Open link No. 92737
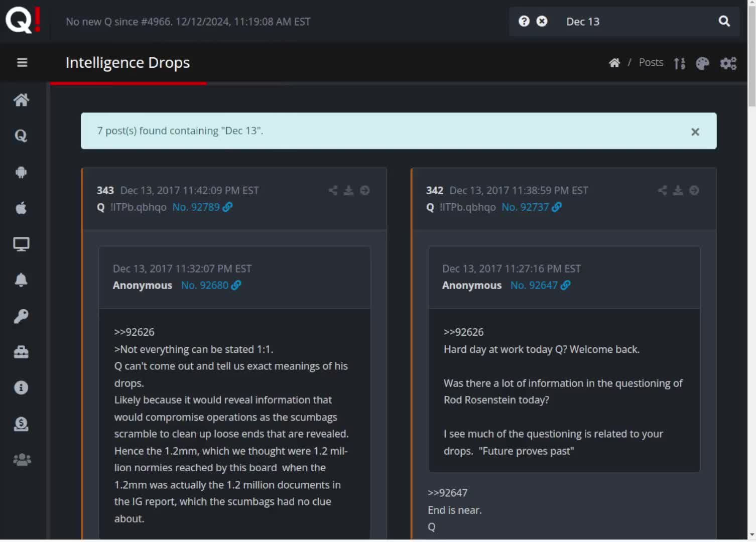The width and height of the screenshot is (756, 542). (532, 207)
